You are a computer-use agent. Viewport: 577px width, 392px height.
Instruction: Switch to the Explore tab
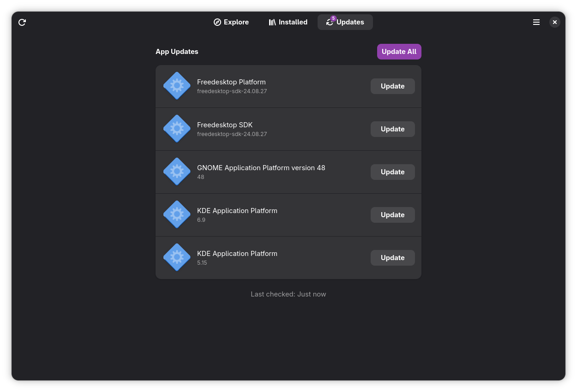(x=231, y=22)
